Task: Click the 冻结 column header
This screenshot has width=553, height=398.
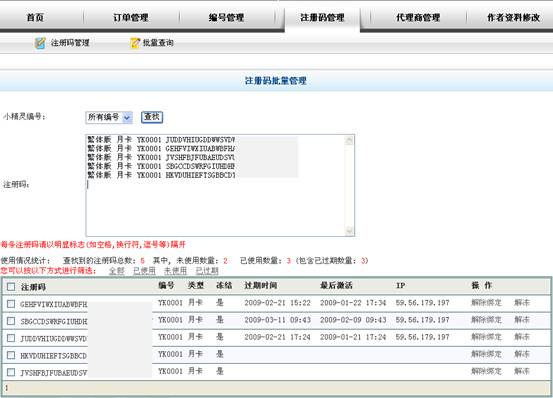Action: point(224,286)
